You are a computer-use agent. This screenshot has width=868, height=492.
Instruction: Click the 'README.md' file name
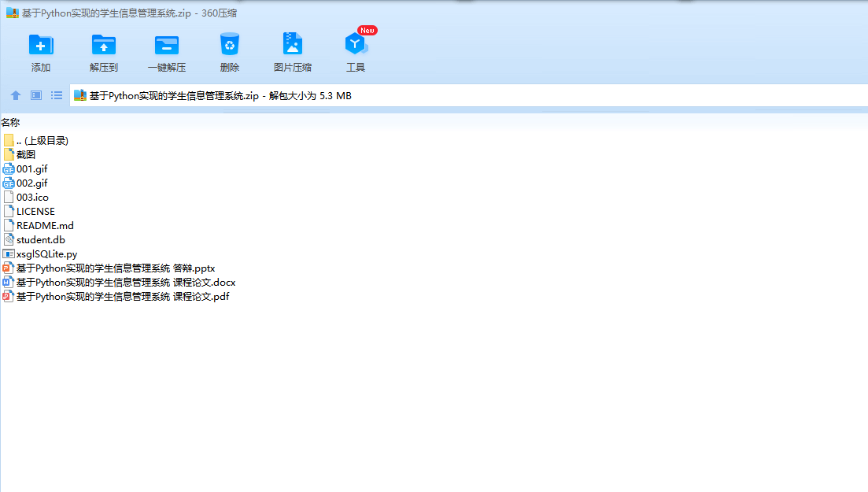coord(46,225)
